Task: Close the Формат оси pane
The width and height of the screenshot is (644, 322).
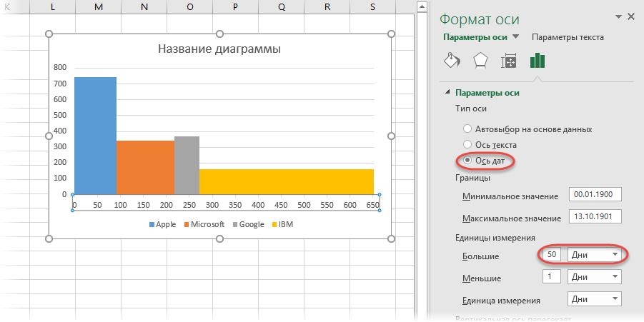Action: click(632, 17)
